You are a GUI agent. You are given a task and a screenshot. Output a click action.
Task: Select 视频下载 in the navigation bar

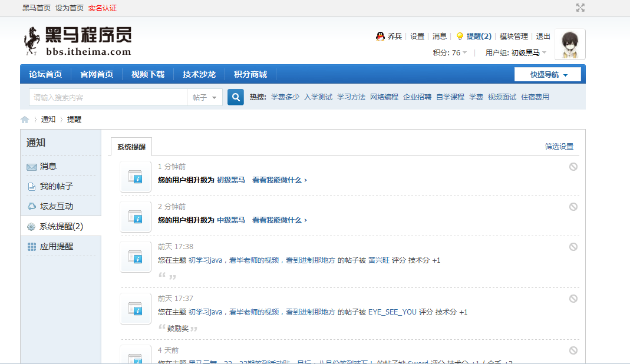[147, 74]
